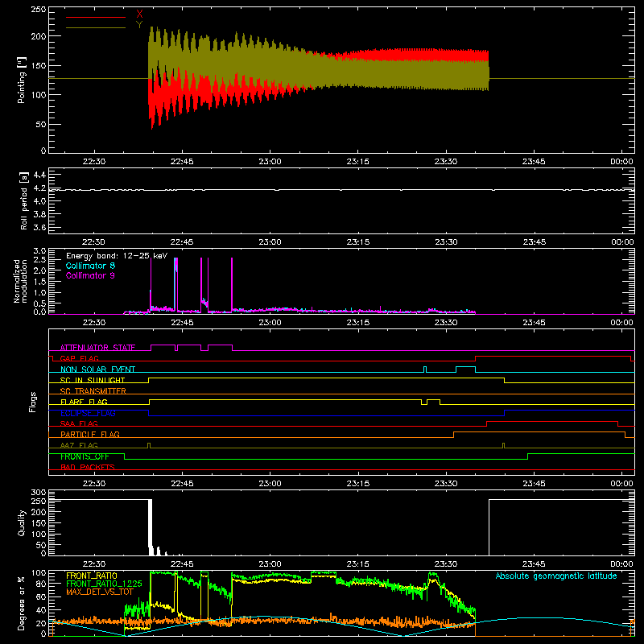This screenshot has width=644, height=644.
Task: Click the blue ECLIPSE_FLAG label
Action: pos(88,413)
